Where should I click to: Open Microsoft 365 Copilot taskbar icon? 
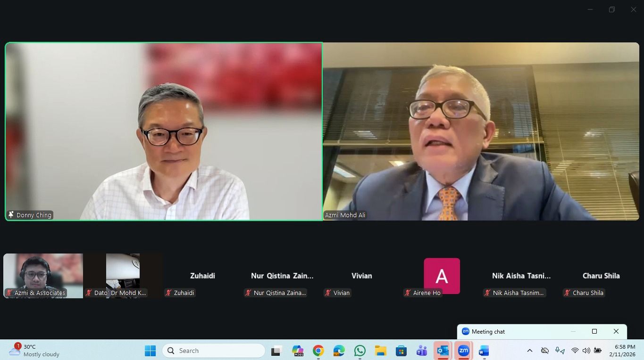[x=298, y=351]
